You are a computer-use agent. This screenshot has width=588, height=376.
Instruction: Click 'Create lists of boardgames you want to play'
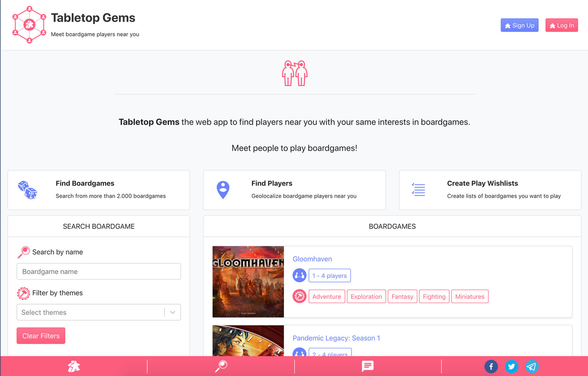pyautogui.click(x=504, y=196)
